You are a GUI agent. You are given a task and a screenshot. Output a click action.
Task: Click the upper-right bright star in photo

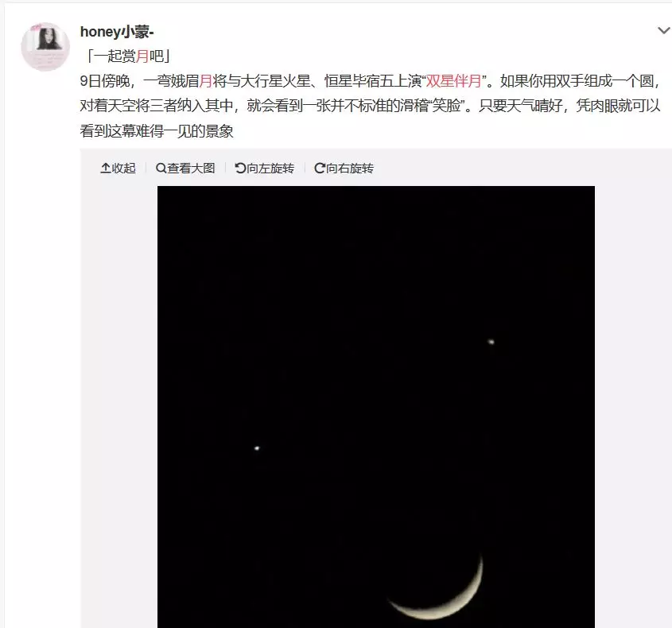[491, 342]
